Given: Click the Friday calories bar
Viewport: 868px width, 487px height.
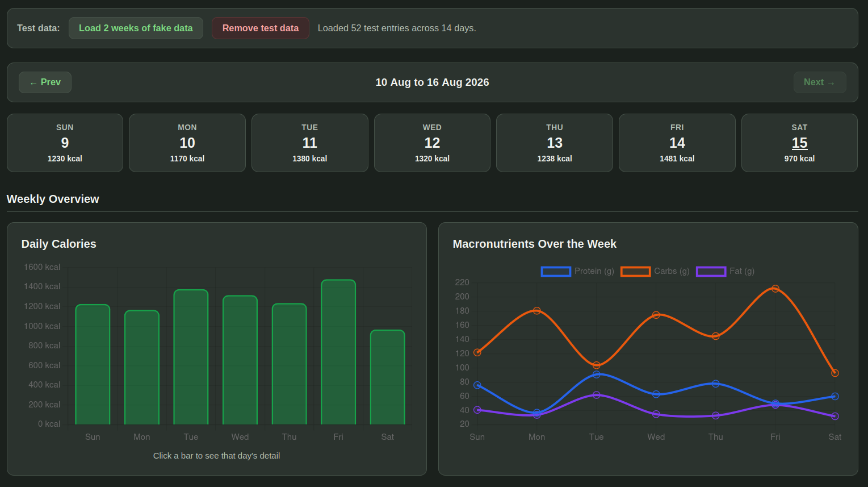Looking at the screenshot, I should [338, 352].
